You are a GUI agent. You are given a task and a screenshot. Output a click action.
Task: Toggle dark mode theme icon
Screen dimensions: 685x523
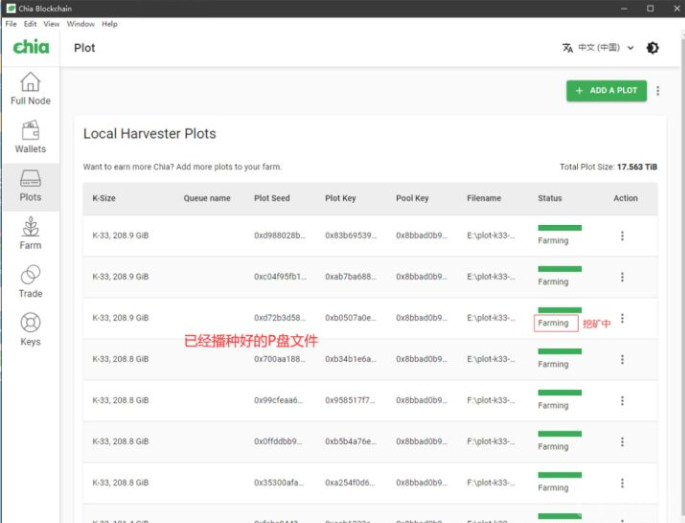653,48
